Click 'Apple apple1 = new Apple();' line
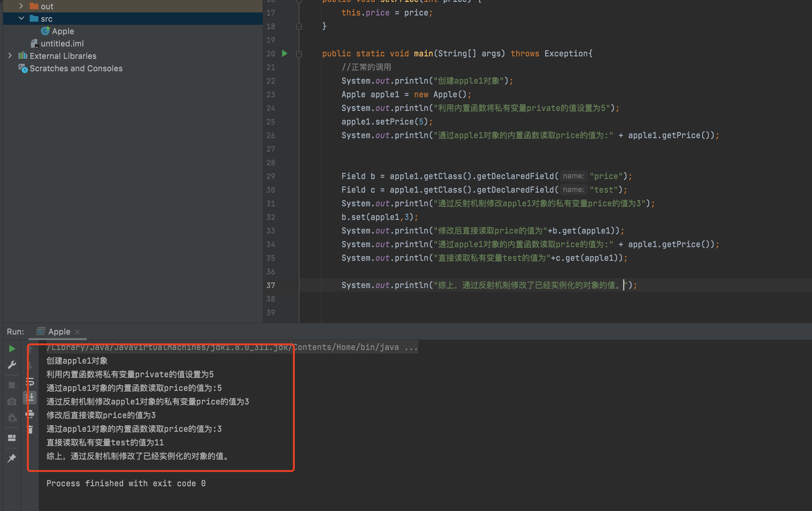 pyautogui.click(x=406, y=94)
